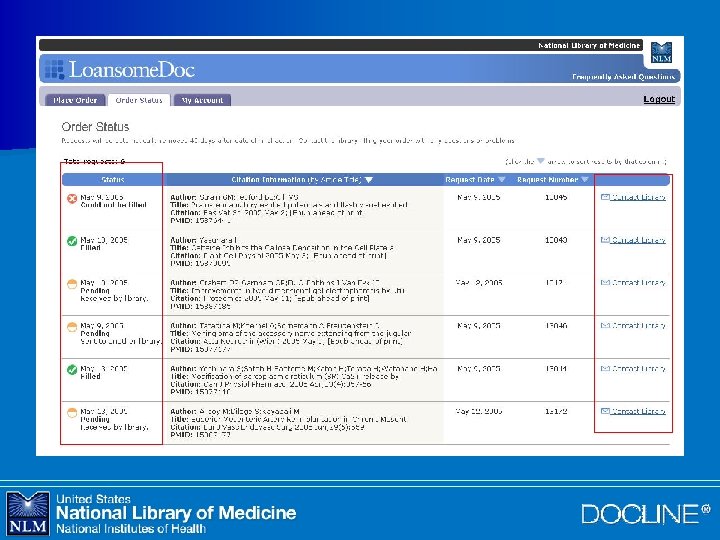Image resolution: width=720 pixels, height=540 pixels.
Task: Click Contact Library for the sarcoplasmic reticulum order
Action: pos(638,368)
